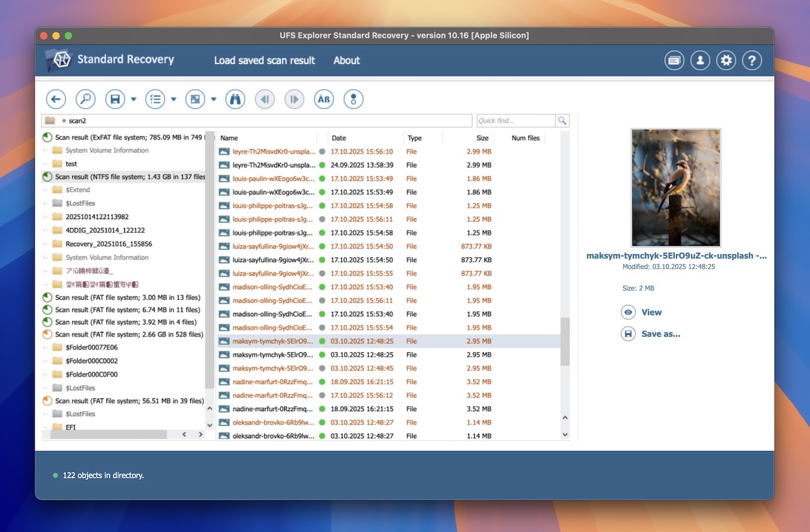Screen dimensions: 810x532
Task: Click the user account icon
Action: tap(700, 60)
